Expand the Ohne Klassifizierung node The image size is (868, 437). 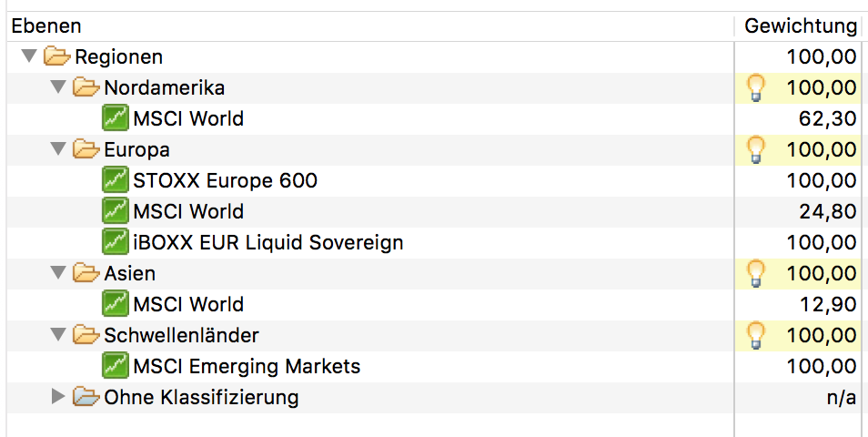(x=58, y=397)
